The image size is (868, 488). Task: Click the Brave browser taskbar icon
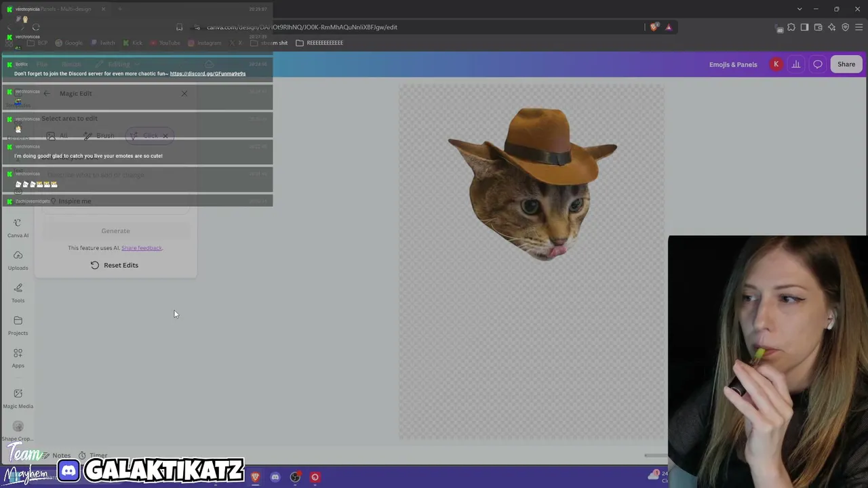coord(255,477)
